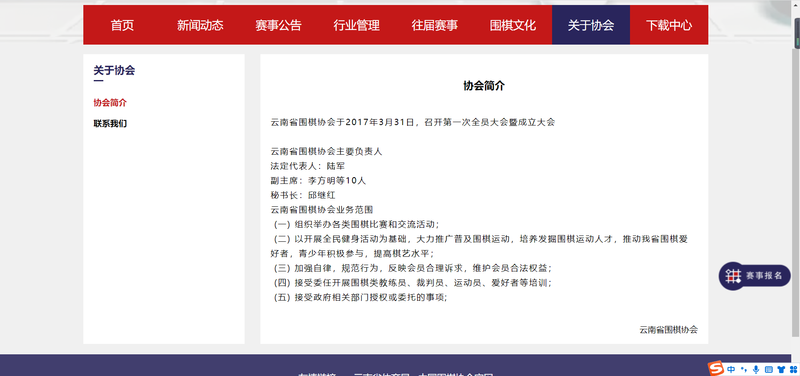Open the 往届赛事 navigation tab
This screenshot has width=800, height=376.
434,25
